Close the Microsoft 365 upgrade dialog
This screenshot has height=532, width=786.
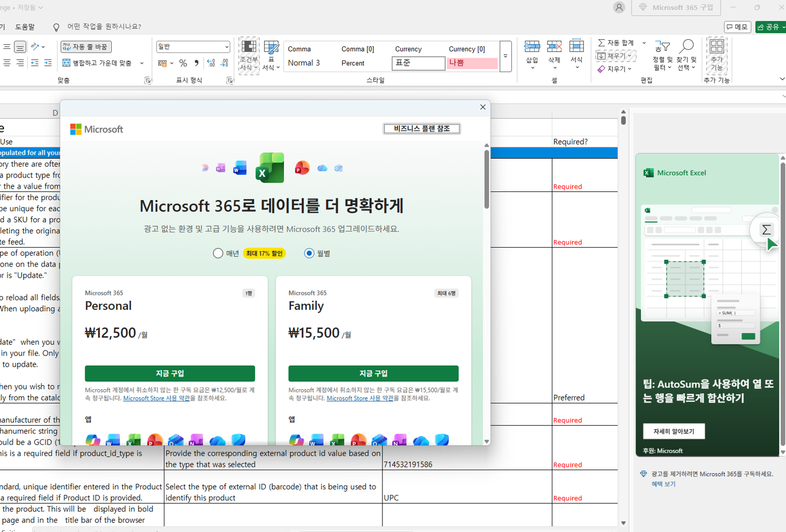tap(483, 107)
